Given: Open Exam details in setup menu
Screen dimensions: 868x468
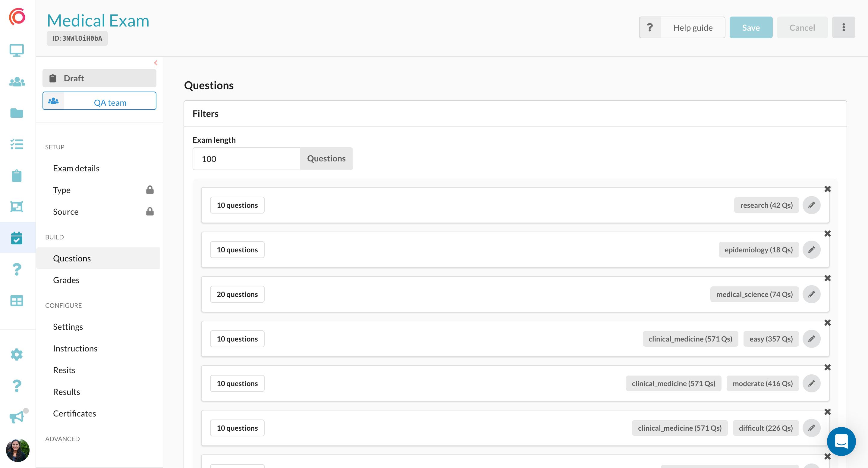Looking at the screenshot, I should pyautogui.click(x=76, y=168).
